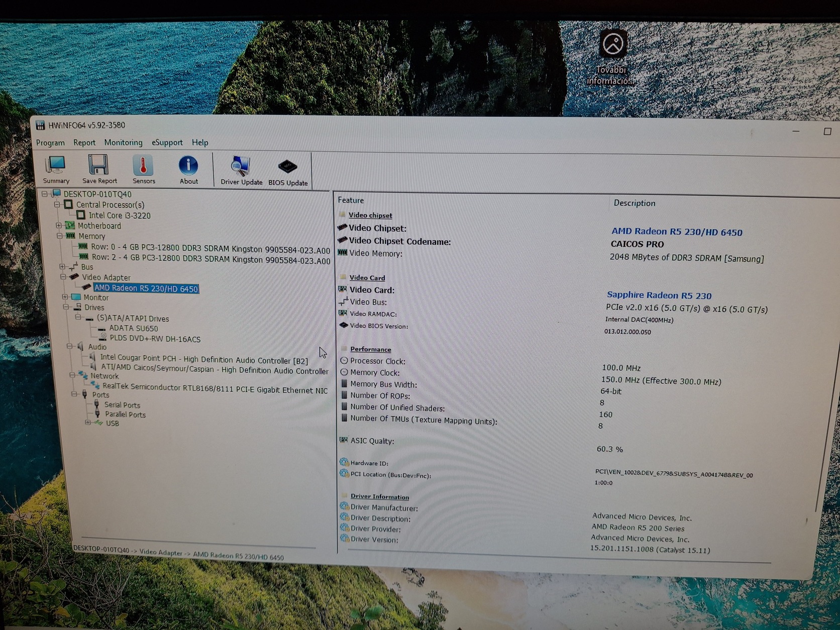This screenshot has height=630, width=840.
Task: Select the Row: 2 Kingston memory module
Action: 211,259
